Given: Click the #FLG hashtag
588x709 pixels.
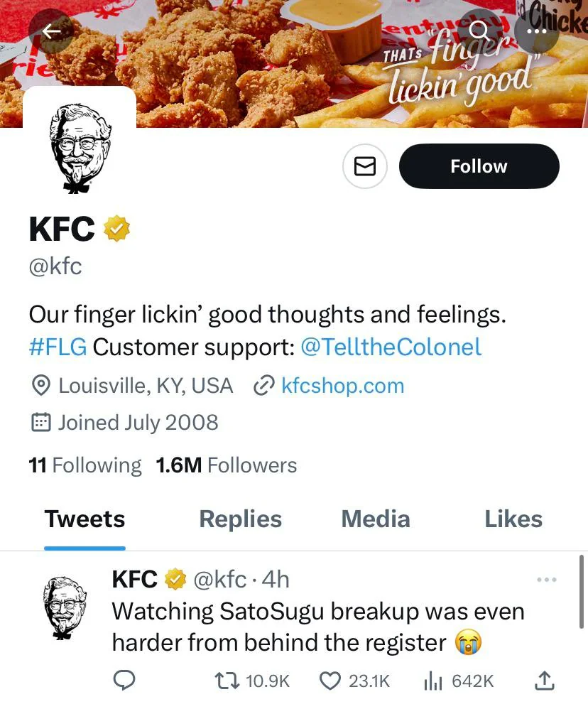Looking at the screenshot, I should tap(58, 347).
